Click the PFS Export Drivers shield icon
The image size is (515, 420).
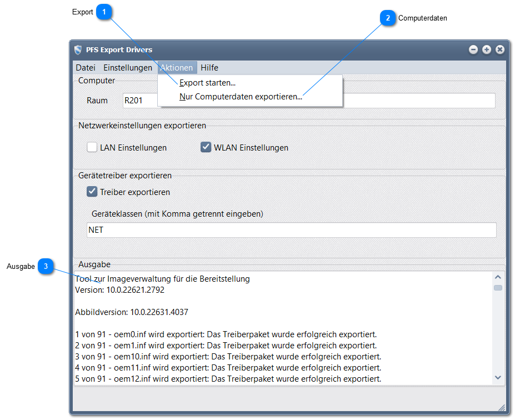pos(78,50)
